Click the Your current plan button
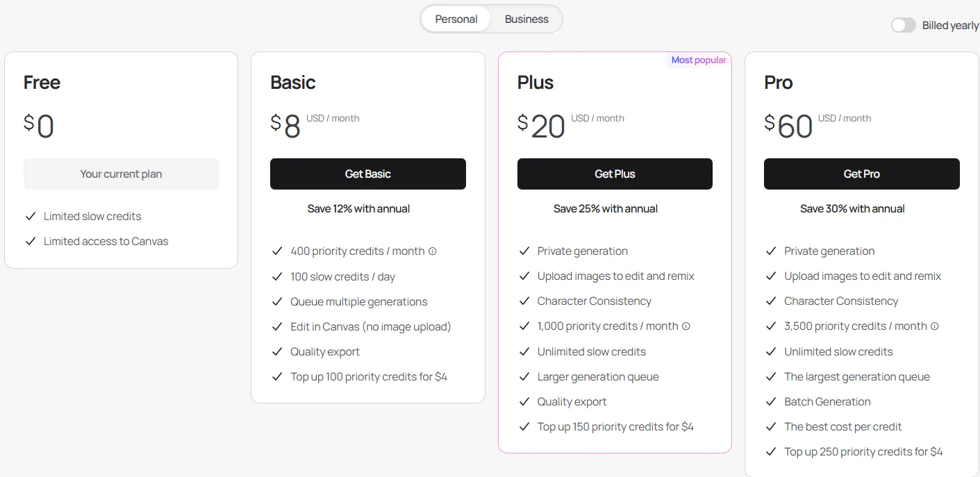980x477 pixels. coord(121,174)
